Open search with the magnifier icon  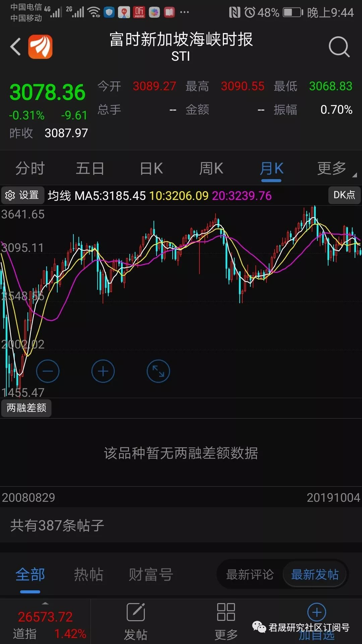tap(339, 47)
